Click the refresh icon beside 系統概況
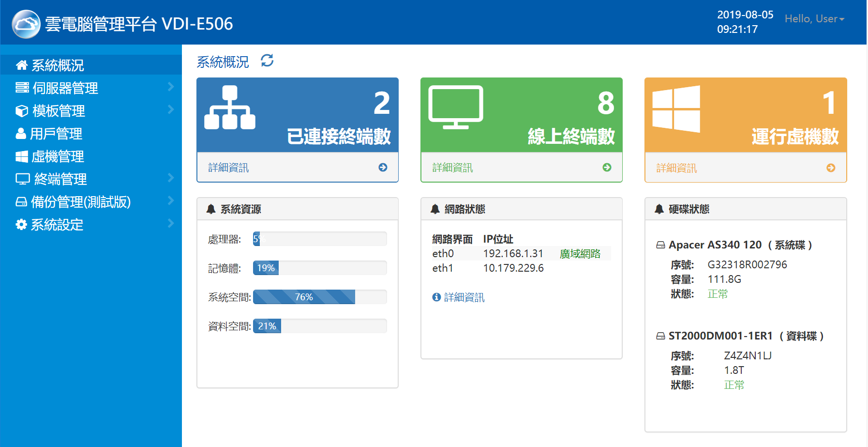The height and width of the screenshot is (447, 868). pos(267,61)
